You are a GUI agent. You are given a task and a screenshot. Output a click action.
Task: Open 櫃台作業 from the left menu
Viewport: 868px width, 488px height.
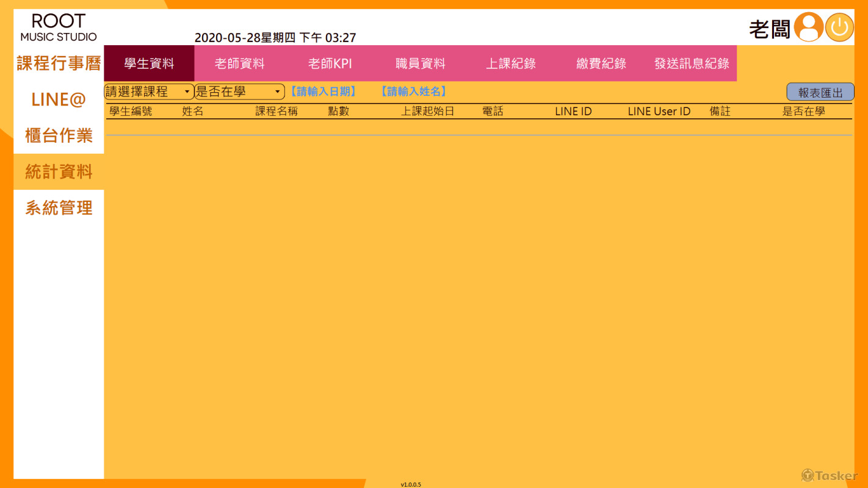pos(59,135)
